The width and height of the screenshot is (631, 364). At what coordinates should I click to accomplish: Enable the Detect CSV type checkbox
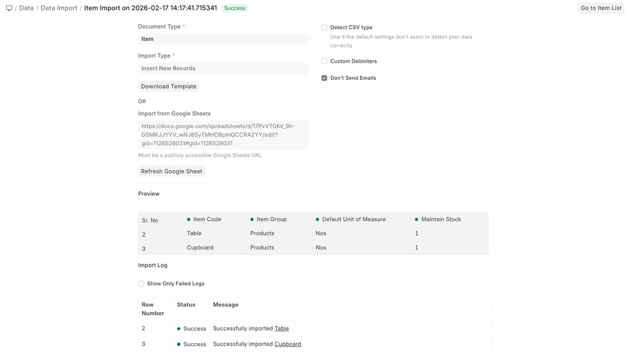[324, 28]
